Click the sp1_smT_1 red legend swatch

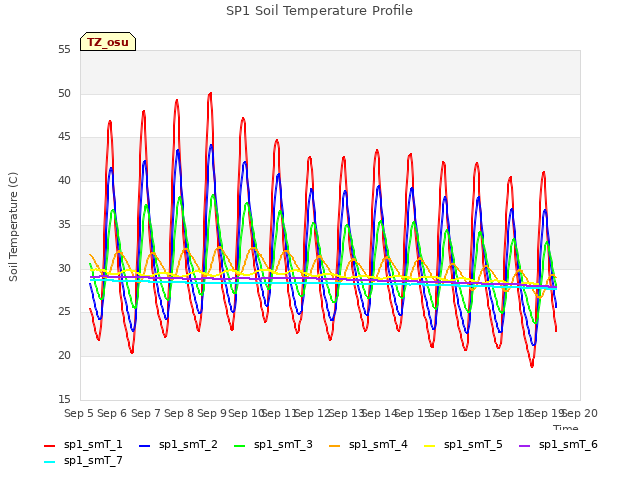tap(49, 446)
